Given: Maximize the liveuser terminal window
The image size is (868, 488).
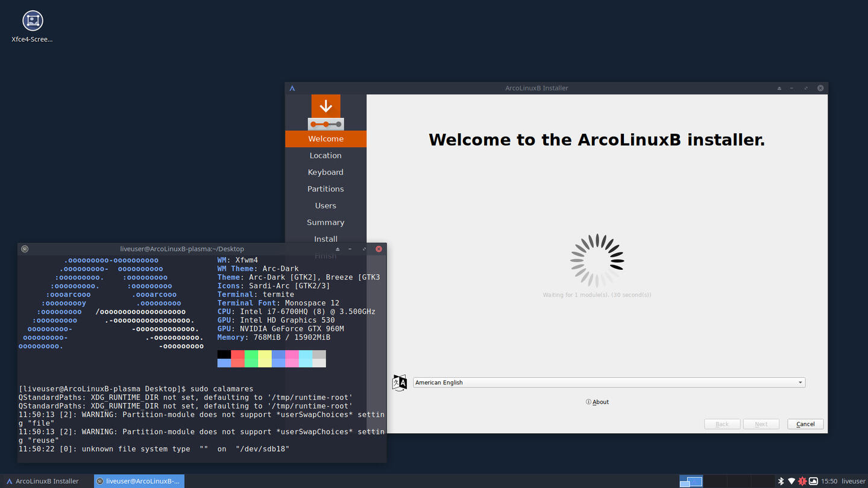Looking at the screenshot, I should point(364,249).
